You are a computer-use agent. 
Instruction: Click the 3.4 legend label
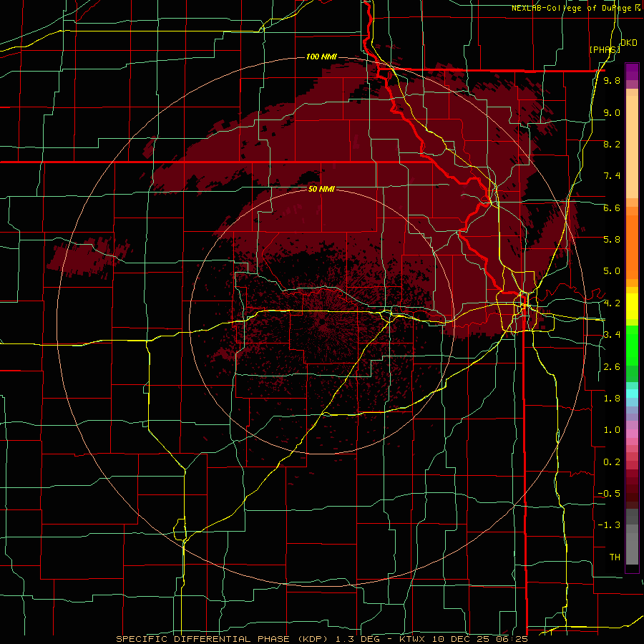pyautogui.click(x=612, y=335)
